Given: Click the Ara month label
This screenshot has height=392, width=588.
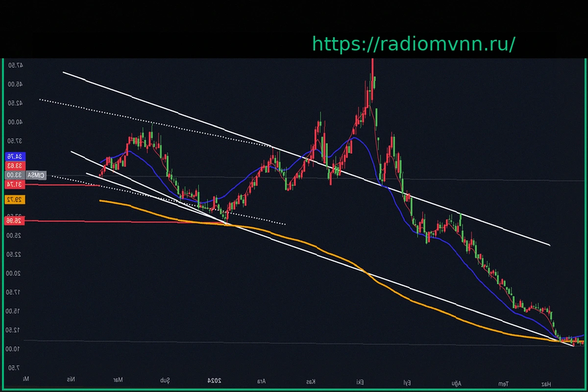Looking at the screenshot, I should 262,380.
